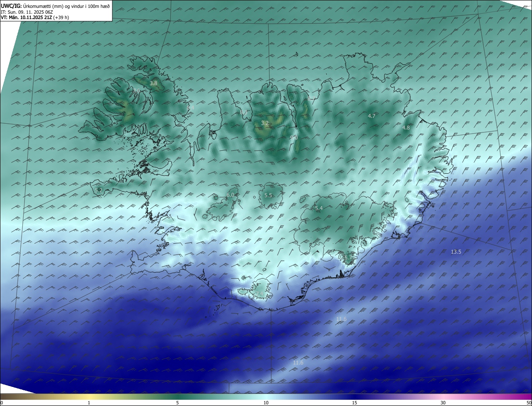Click the 50 tick label on the color scale

pos(529,403)
